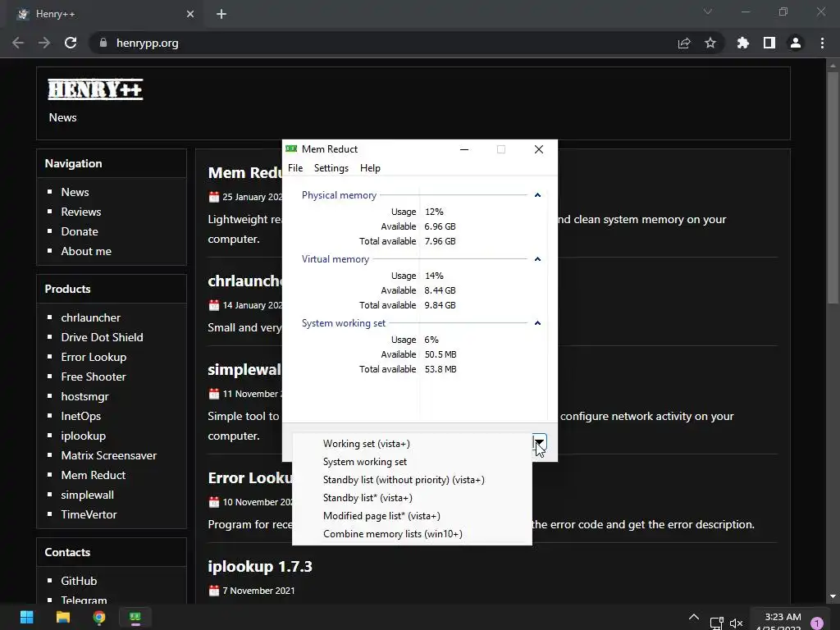Open InetOps product link

tap(81, 416)
